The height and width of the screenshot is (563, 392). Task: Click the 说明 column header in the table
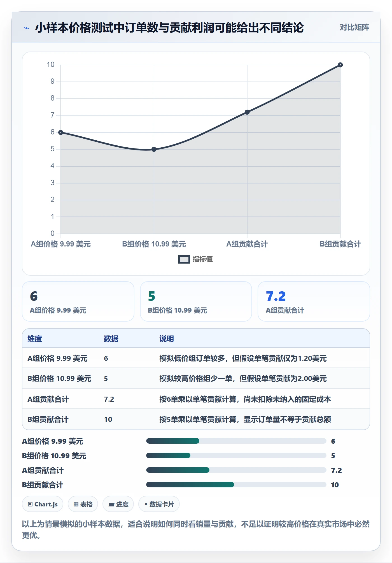coord(167,339)
